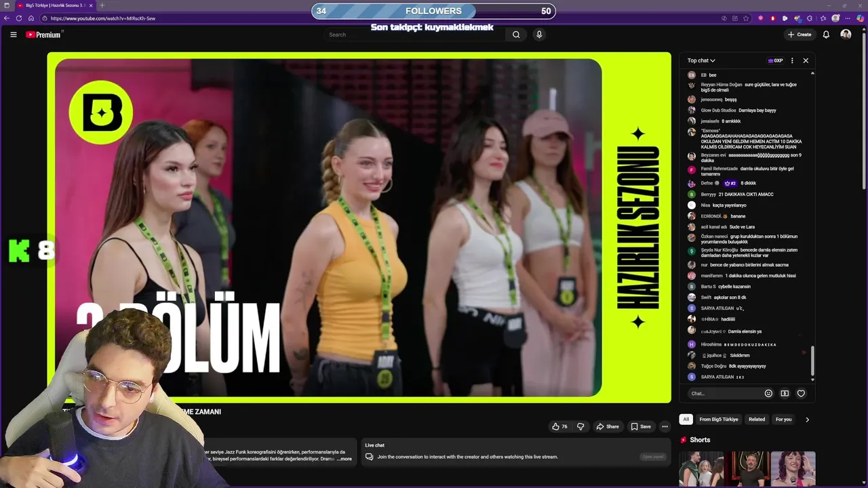Open the middle Shorts thumbnail with bearded man

click(x=747, y=468)
